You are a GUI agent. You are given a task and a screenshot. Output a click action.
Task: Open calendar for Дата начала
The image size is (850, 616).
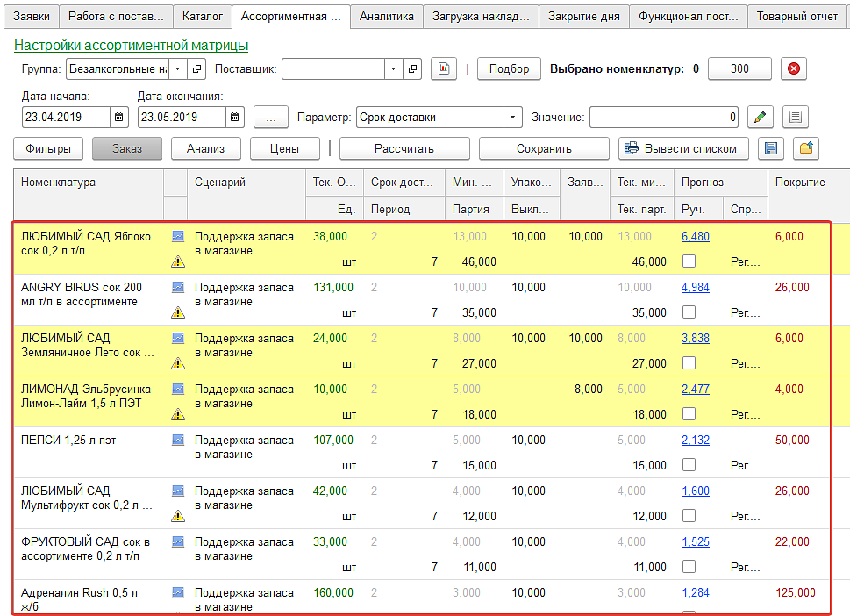tap(118, 117)
